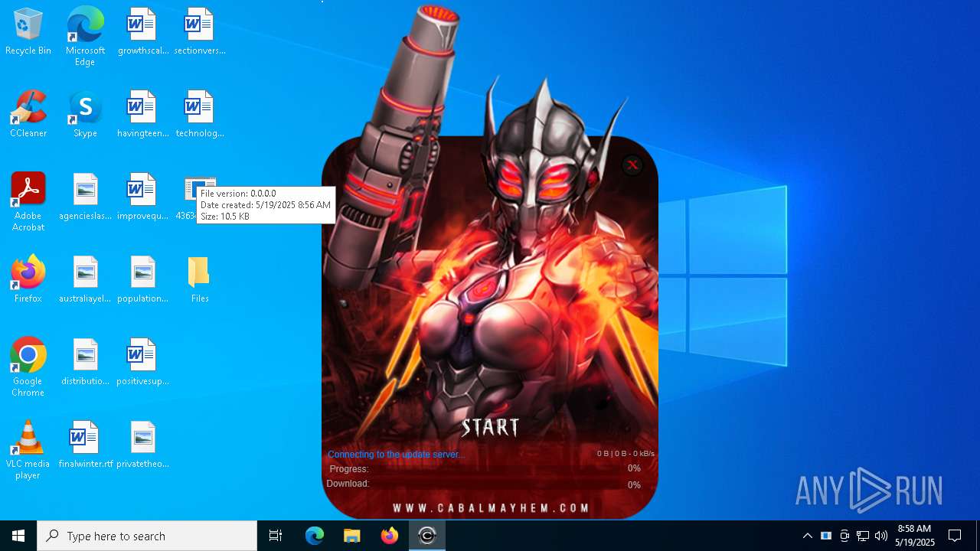The image size is (980, 551).
Task: Close the Cabal Mayhem launcher with the red X
Action: (632, 165)
